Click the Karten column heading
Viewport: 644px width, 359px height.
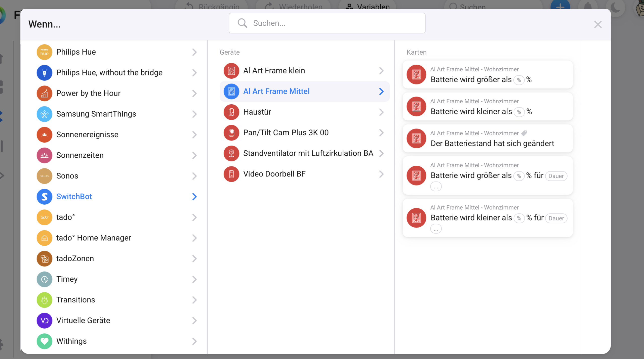tap(416, 52)
